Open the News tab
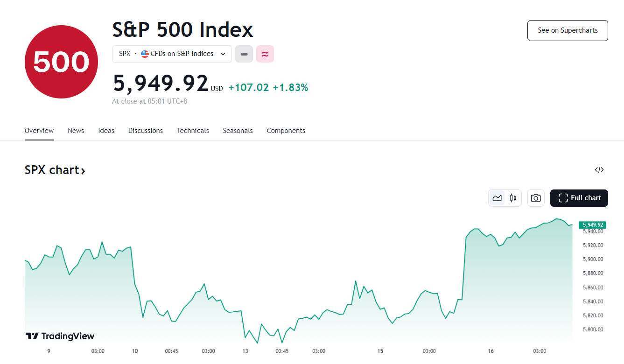Image resolution: width=624 pixels, height=364 pixels. pos(76,131)
